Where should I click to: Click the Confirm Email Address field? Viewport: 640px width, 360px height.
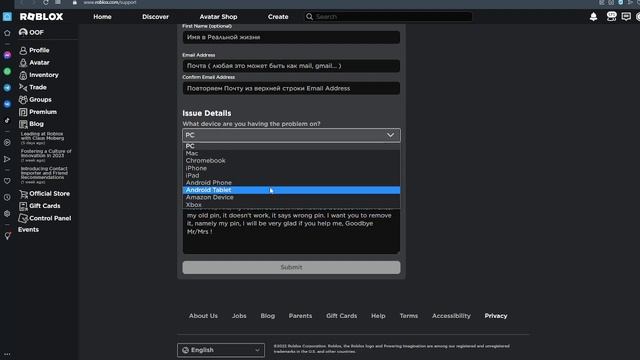[291, 88]
